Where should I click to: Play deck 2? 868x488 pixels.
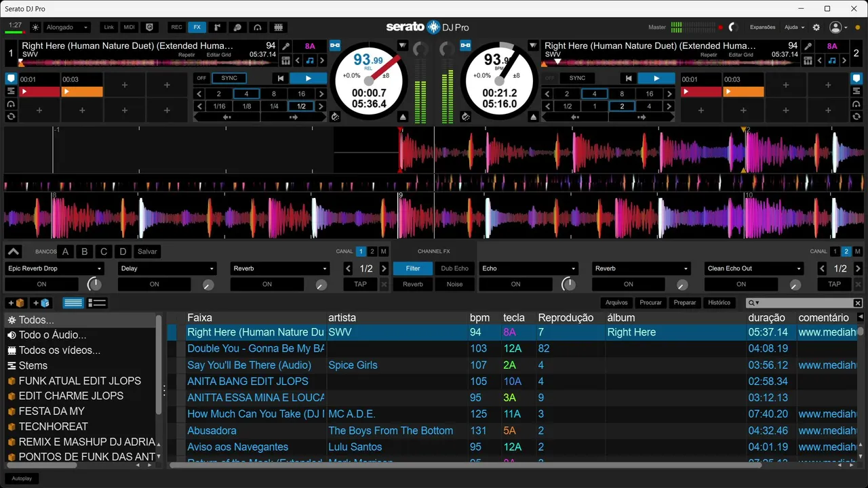point(656,79)
